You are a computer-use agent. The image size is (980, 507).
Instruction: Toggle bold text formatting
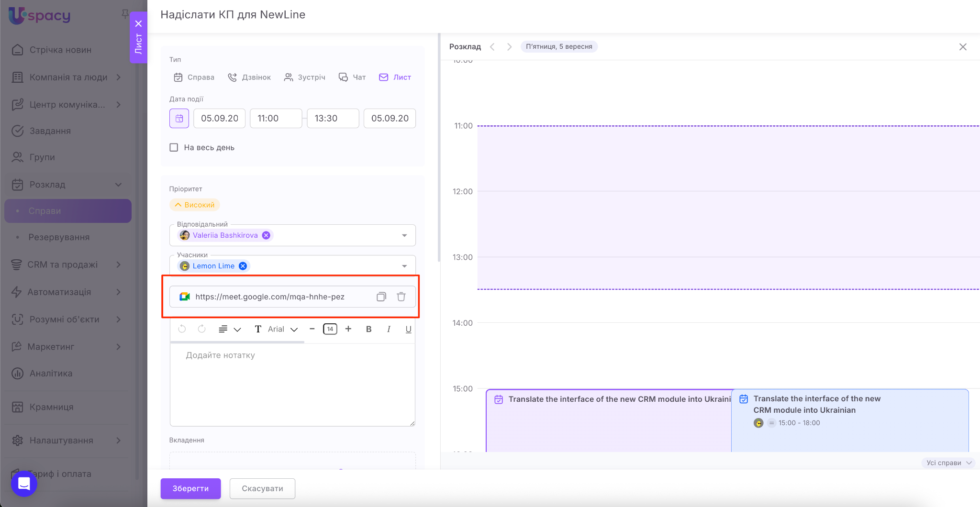368,329
